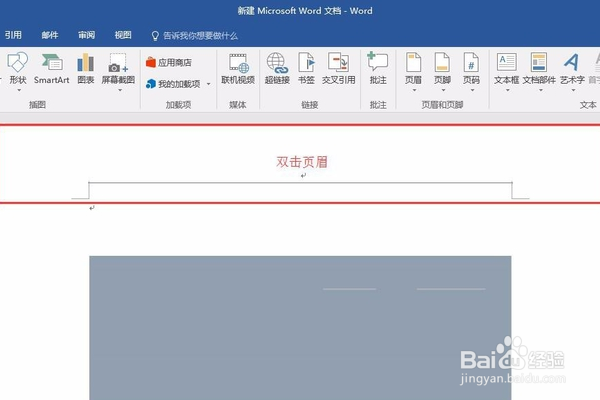This screenshot has height=400, width=600.
Task: Click My Add-ins (我的加载项) button
Action: 173,84
